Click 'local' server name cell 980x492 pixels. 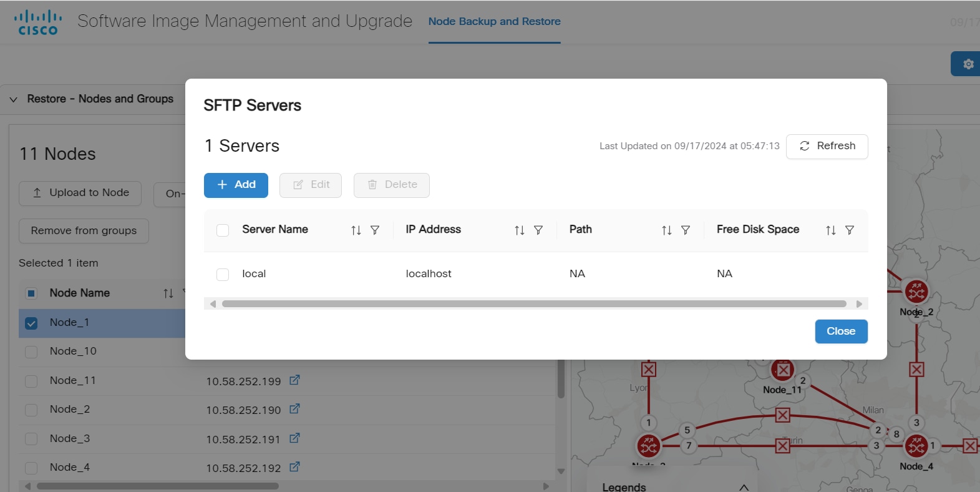(x=254, y=274)
